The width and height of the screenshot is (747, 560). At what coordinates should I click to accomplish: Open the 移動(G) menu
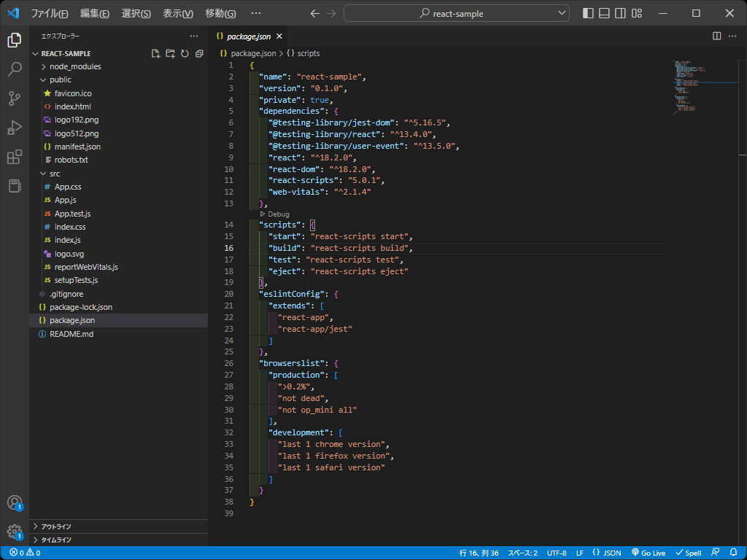(x=220, y=13)
